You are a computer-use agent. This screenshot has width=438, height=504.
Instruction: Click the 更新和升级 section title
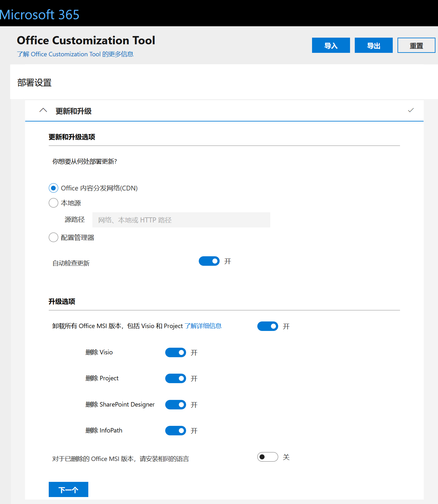coord(73,111)
